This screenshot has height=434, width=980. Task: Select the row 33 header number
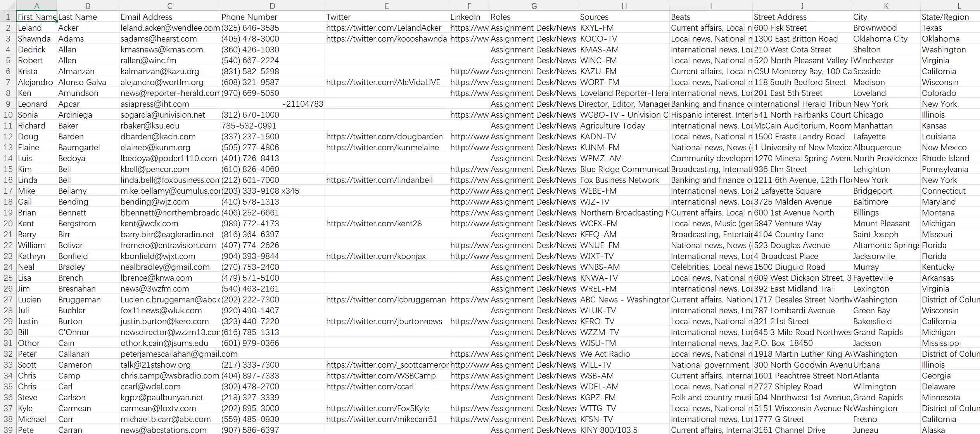(8, 365)
